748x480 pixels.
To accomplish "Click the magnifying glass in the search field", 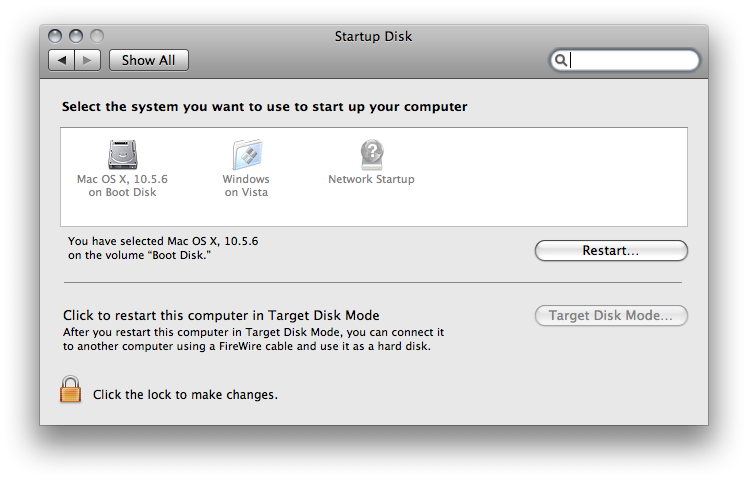I will pos(561,61).
